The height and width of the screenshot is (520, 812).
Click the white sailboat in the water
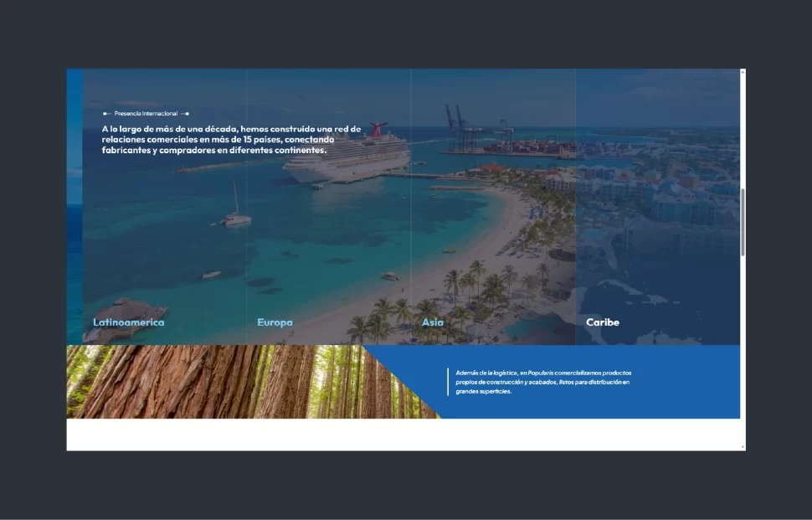click(236, 216)
